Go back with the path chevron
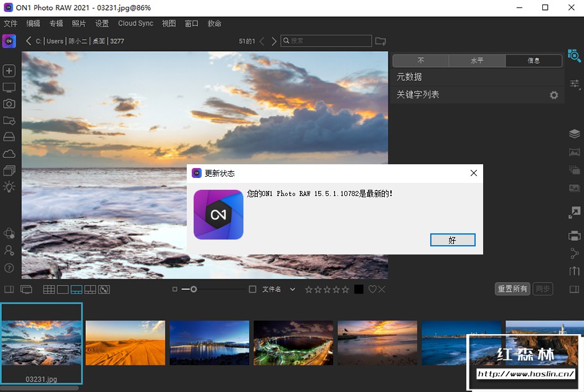Screen dimensions: 584x392 coord(29,41)
